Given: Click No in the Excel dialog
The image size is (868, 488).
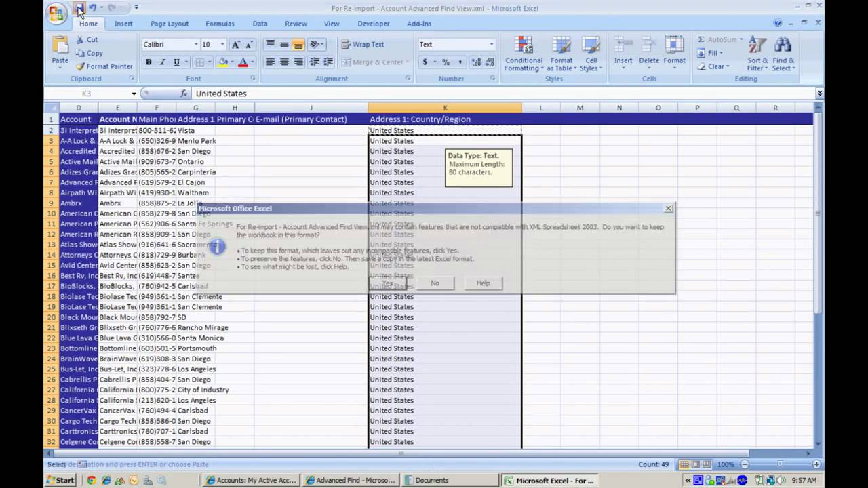Looking at the screenshot, I should point(435,283).
